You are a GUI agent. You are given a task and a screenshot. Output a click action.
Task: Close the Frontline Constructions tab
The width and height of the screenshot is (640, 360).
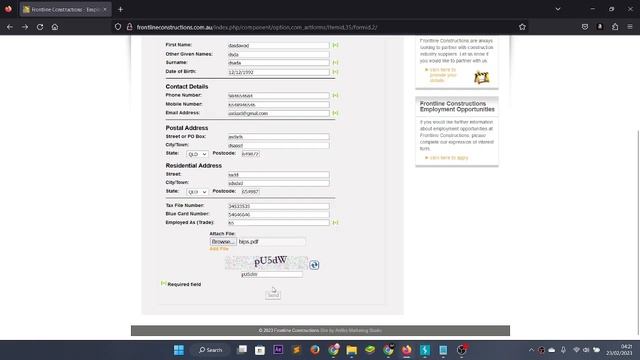(105, 9)
